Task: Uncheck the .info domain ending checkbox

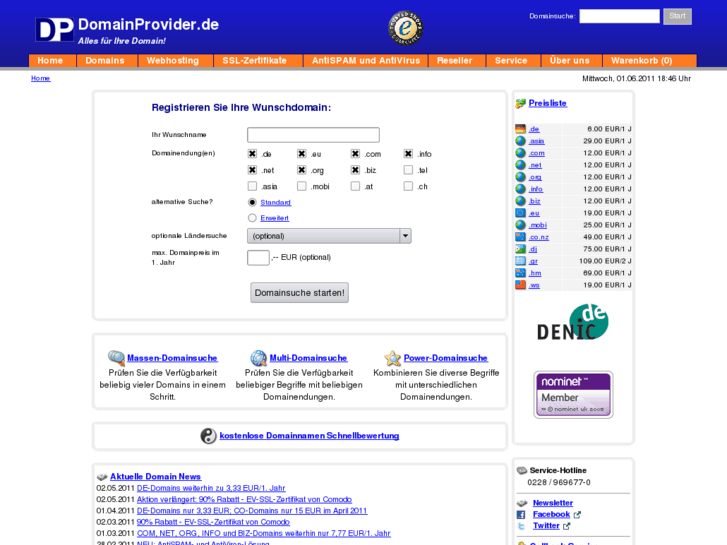Action: (408, 154)
